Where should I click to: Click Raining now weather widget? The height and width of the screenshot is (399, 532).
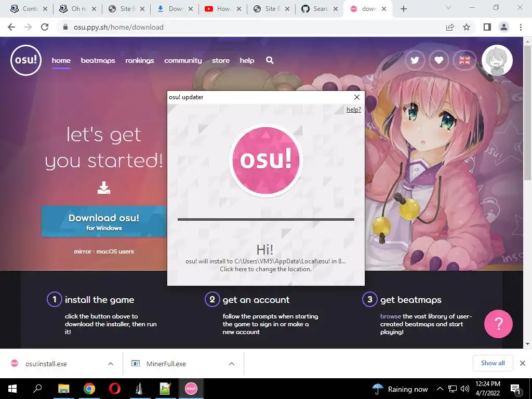[x=400, y=389]
